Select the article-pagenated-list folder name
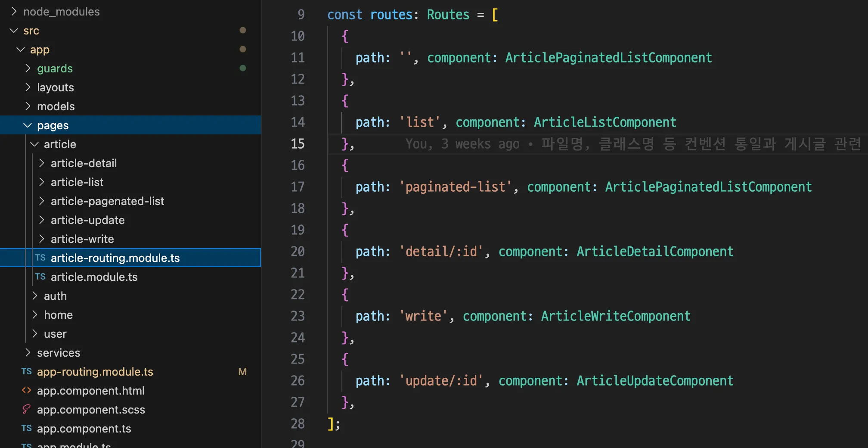 click(x=108, y=201)
